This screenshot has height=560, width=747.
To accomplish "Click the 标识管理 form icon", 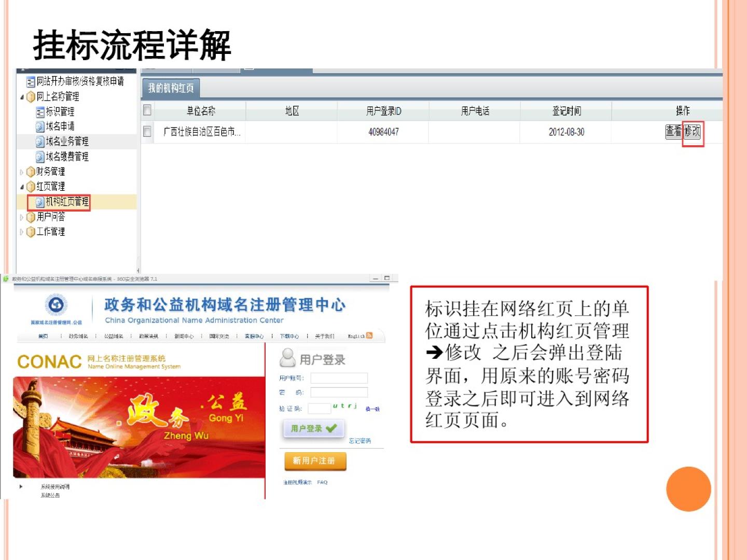I will click(x=40, y=112).
